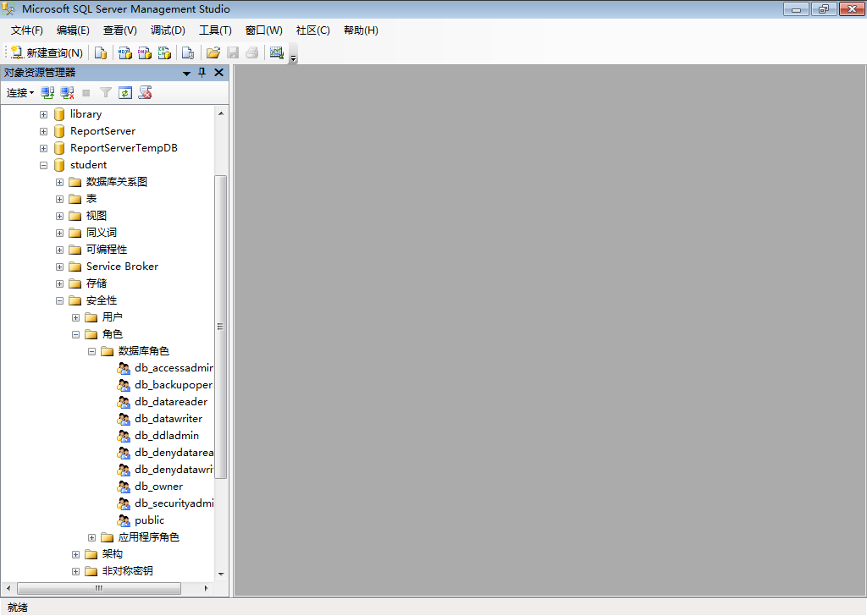Expand the 数据库关系图 folder
The width and height of the screenshot is (867, 616).
pyautogui.click(x=60, y=182)
